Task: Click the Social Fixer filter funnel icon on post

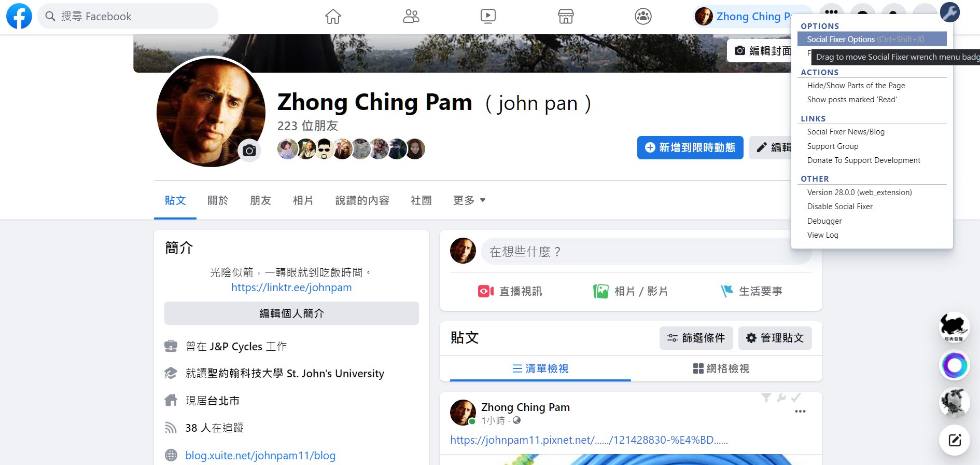Action: pos(766,398)
